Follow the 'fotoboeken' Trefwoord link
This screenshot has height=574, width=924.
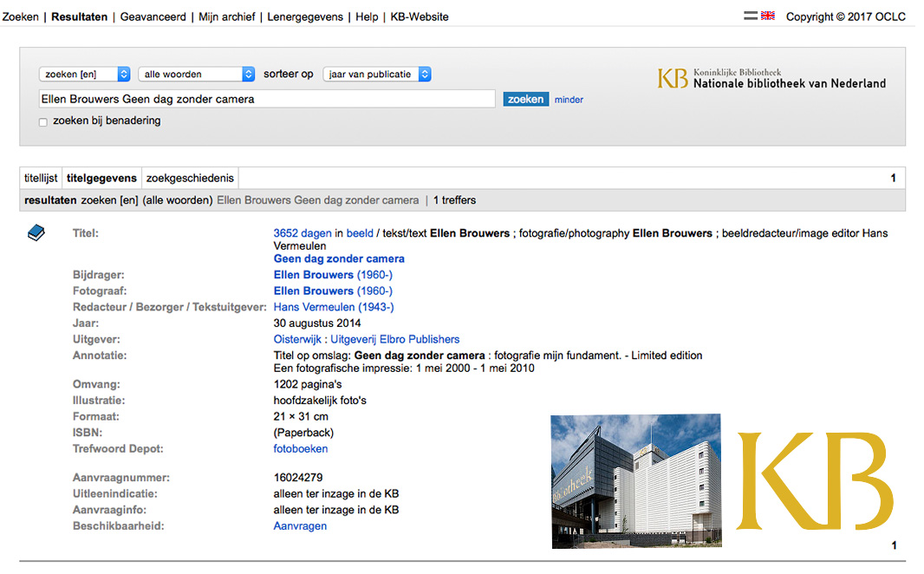click(300, 449)
